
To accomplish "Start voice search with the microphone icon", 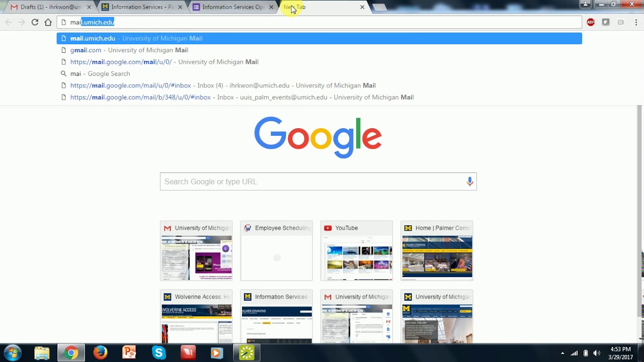I will tap(469, 182).
